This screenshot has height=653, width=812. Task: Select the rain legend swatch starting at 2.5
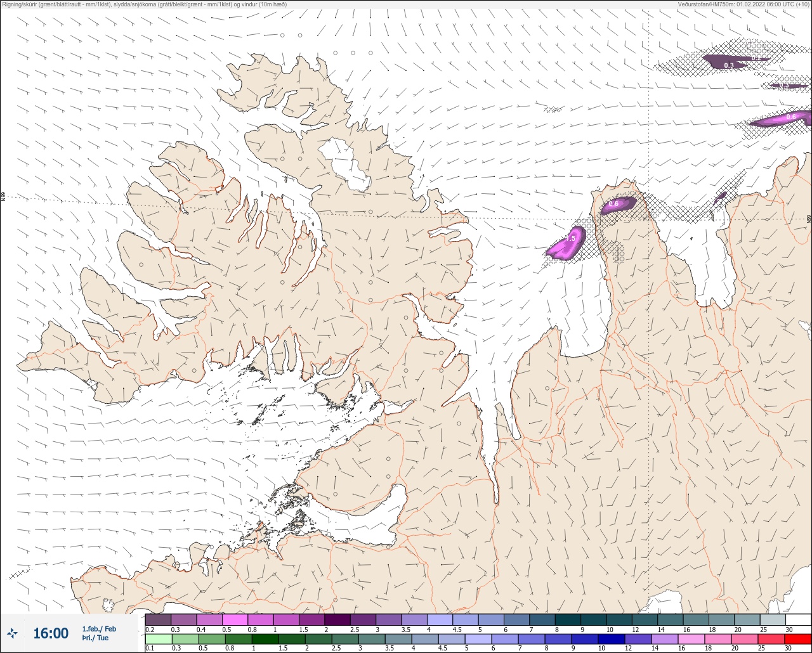click(x=344, y=639)
